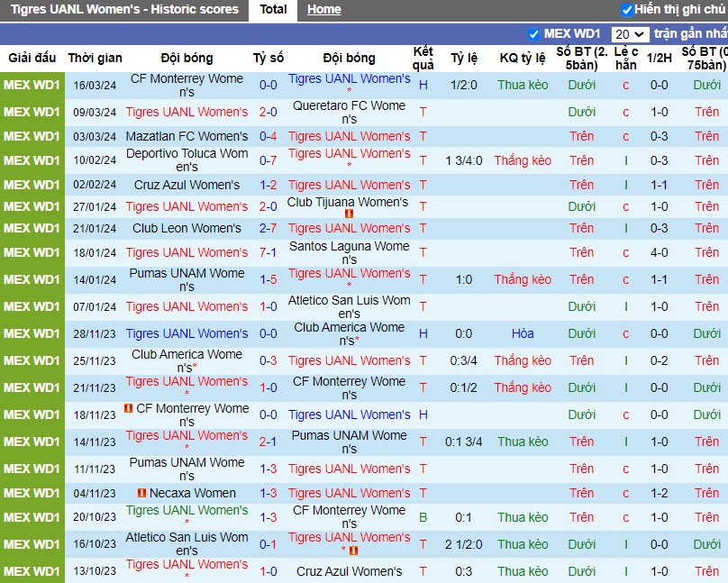Viewport: 728px width, 583px height.
Task: Click Thắng kèo in the 10/02/24 row
Action: tap(523, 160)
